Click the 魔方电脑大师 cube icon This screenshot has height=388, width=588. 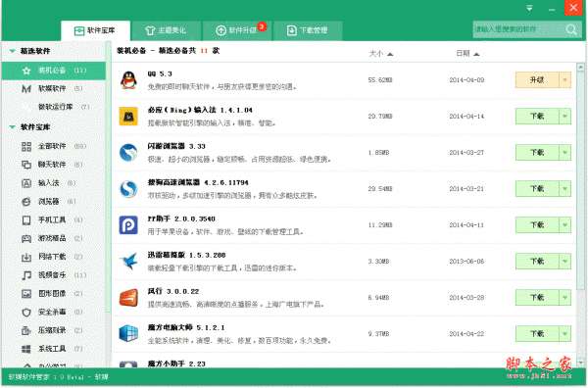click(x=128, y=334)
